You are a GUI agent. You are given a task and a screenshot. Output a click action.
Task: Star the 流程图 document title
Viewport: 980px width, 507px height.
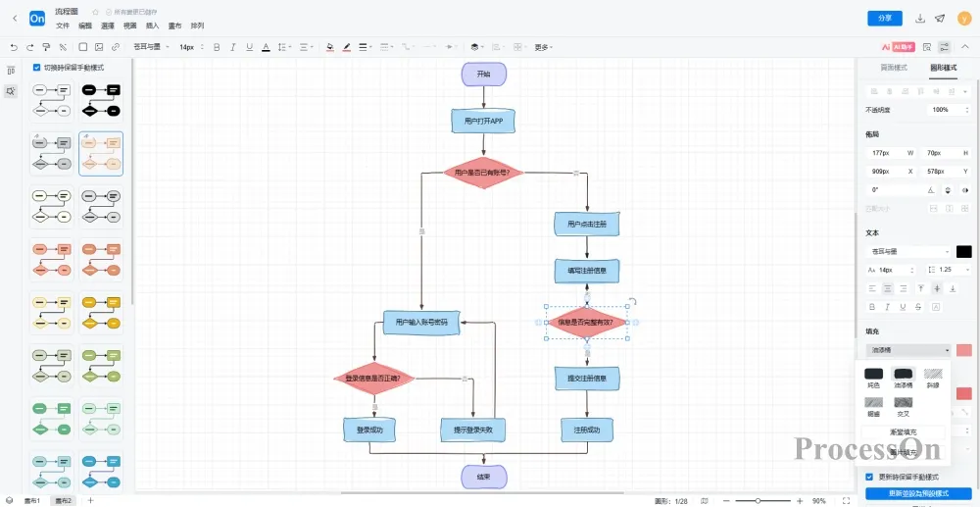95,12
